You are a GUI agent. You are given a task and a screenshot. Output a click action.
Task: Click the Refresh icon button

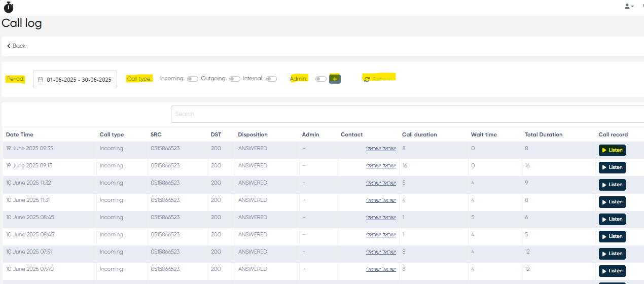[367, 79]
